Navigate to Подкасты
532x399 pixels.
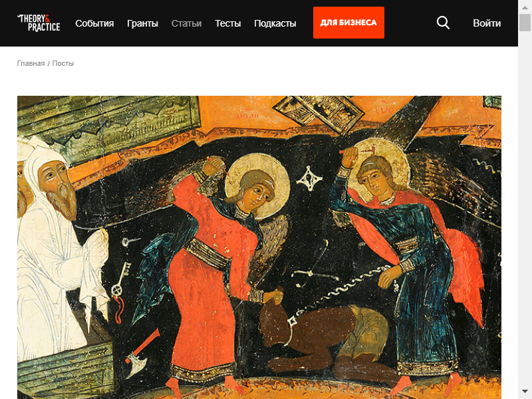point(275,23)
